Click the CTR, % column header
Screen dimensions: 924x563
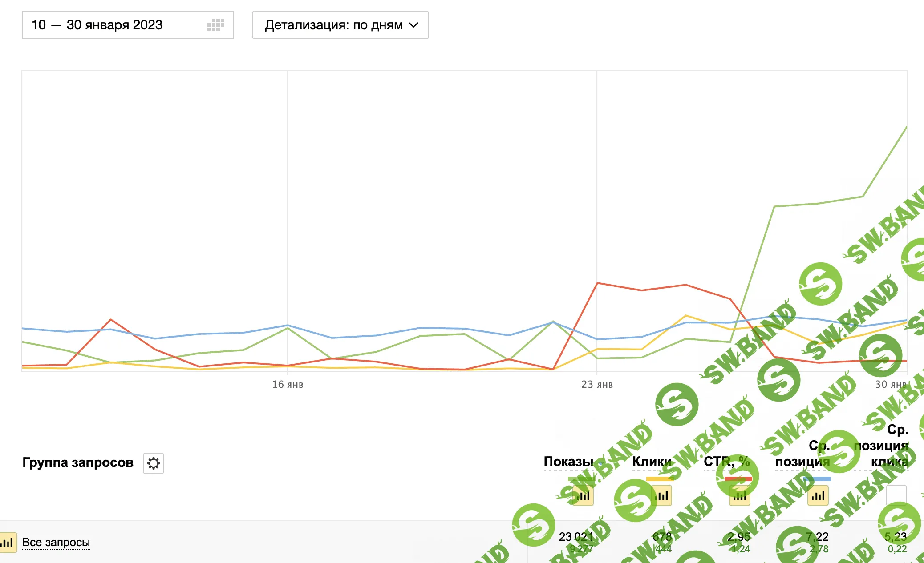726,462
